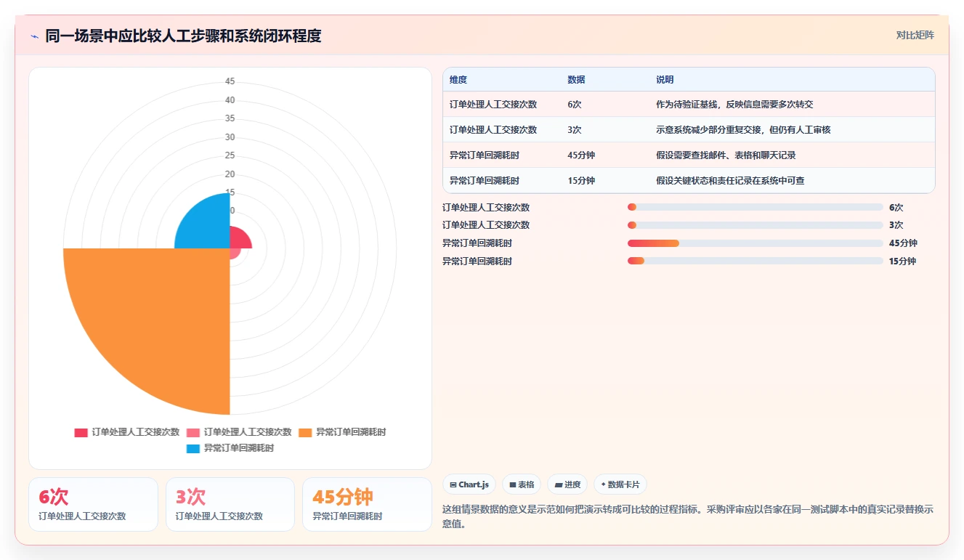
Task: Click the page title 同一场景中应比较人工步骤和系统闭环程度
Action: 183,36
